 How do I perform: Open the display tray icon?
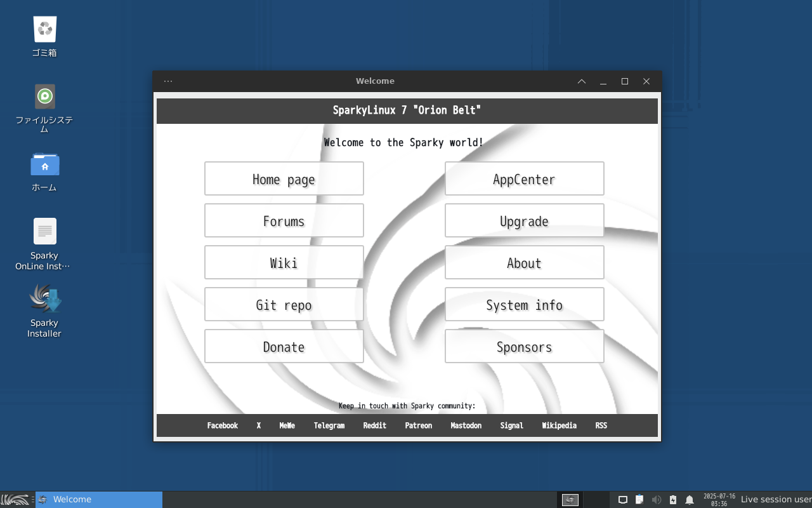coord(623,500)
